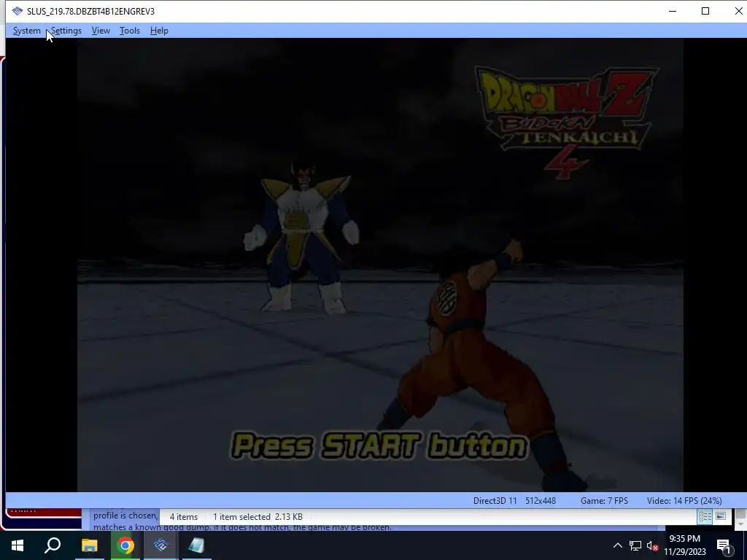747x560 pixels.
Task: Click the Direct3D 11 status text
Action: [495, 500]
